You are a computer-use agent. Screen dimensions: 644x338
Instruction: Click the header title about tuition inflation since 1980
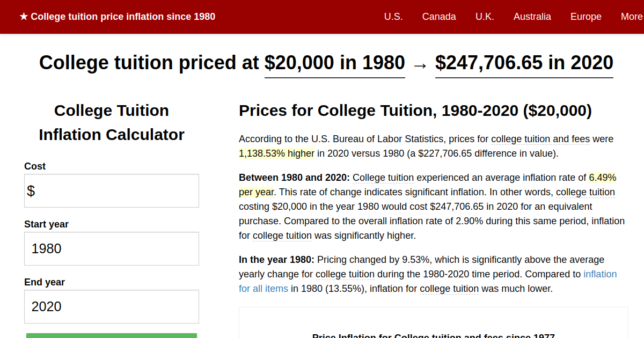point(123,17)
